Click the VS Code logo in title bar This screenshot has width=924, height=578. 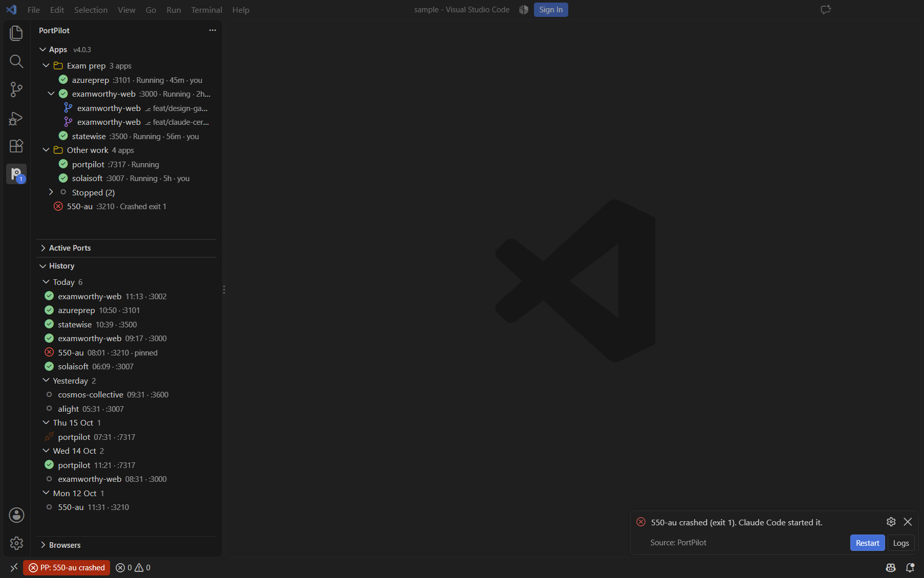[x=11, y=10]
